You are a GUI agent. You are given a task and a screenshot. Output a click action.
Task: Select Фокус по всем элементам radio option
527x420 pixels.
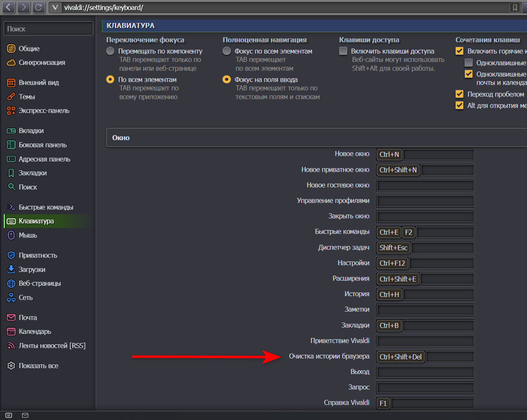pos(227,51)
